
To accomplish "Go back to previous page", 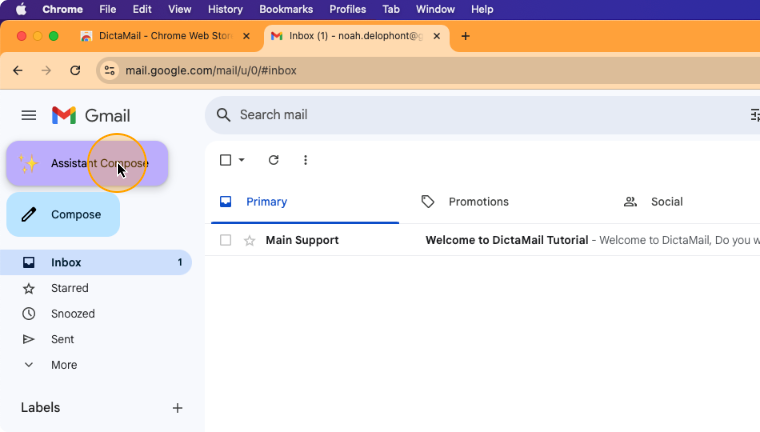I will pos(18,70).
